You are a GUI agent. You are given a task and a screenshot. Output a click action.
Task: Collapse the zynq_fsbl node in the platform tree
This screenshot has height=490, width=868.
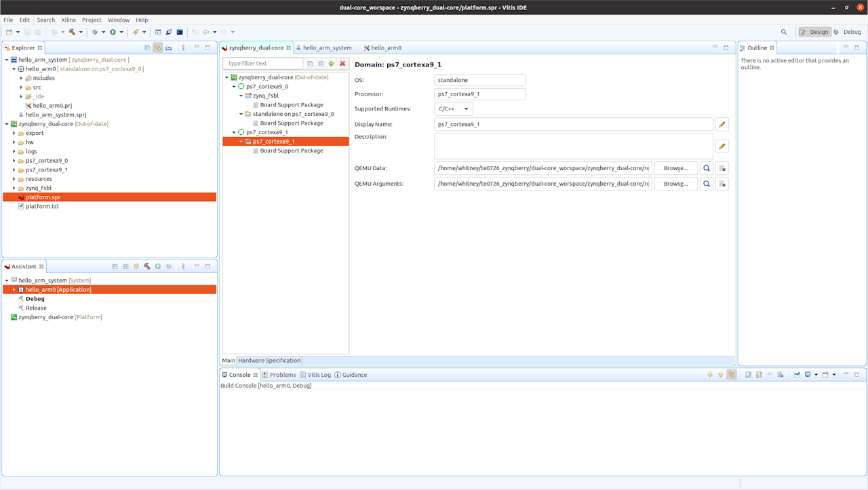click(241, 96)
